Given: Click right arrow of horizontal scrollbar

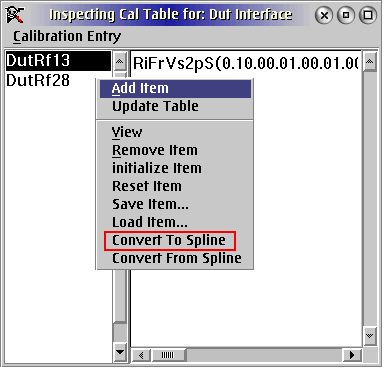Looking at the screenshot, I should pyautogui.click(x=352, y=355).
